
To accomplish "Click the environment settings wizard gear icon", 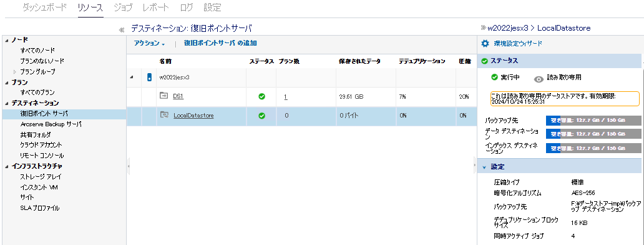I will pyautogui.click(x=485, y=44).
